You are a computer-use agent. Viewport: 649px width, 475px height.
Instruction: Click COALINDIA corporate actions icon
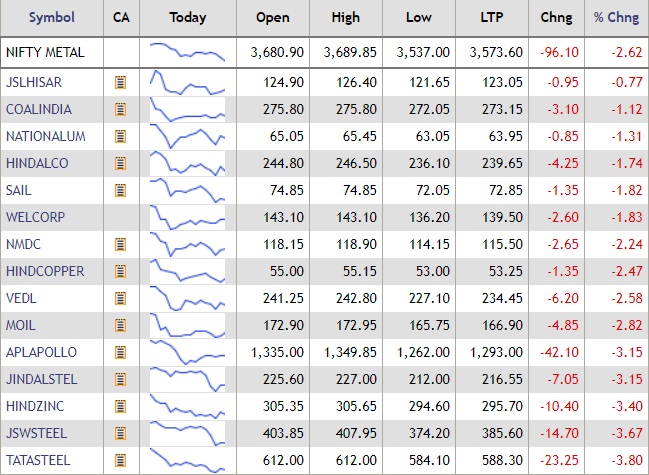121,109
